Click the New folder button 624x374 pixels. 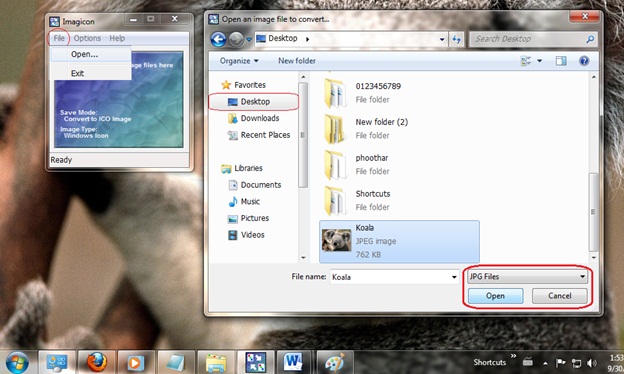[297, 61]
